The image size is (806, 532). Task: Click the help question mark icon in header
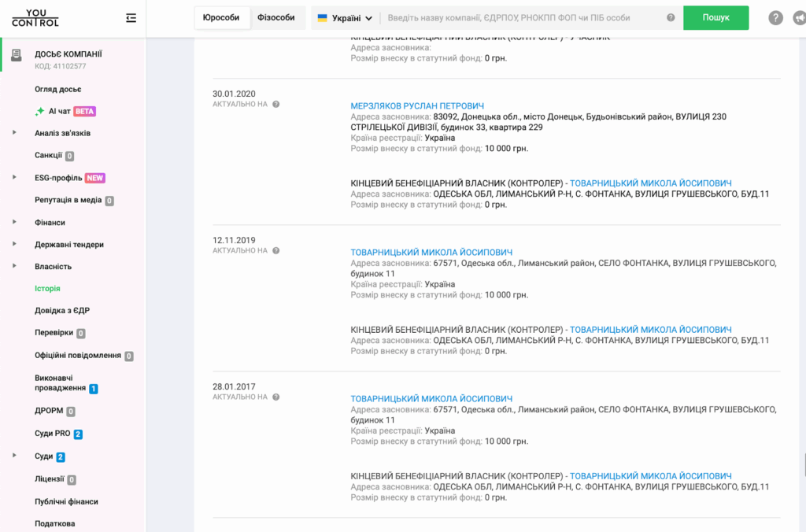775,18
